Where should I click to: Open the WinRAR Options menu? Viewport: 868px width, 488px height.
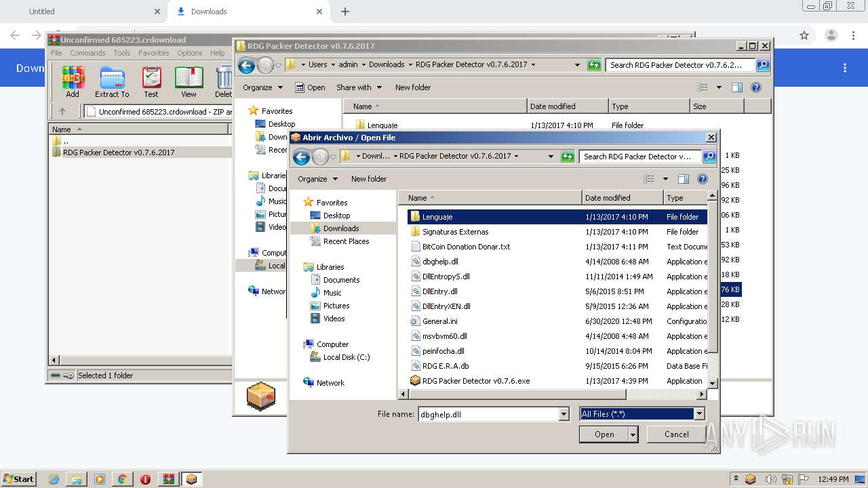point(190,53)
